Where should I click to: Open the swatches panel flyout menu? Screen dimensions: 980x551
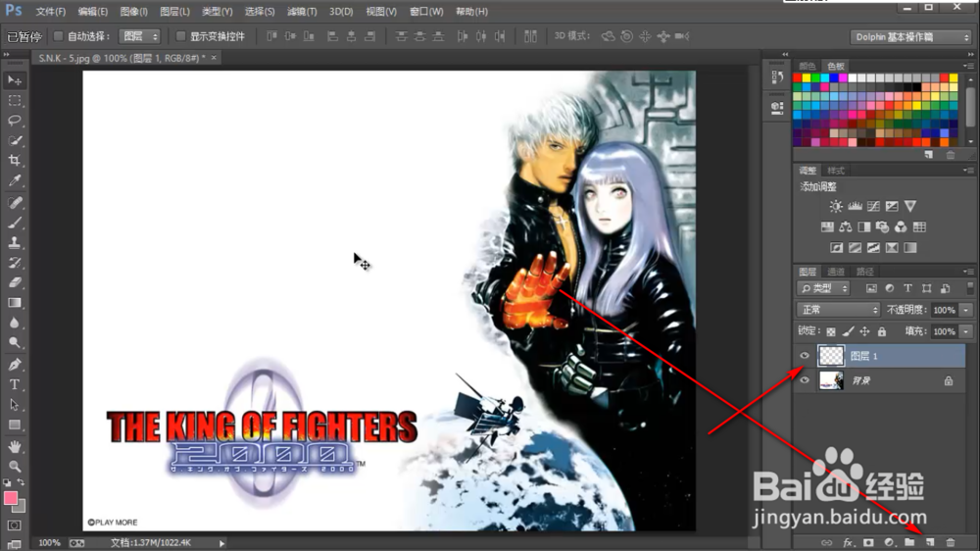[x=968, y=66]
